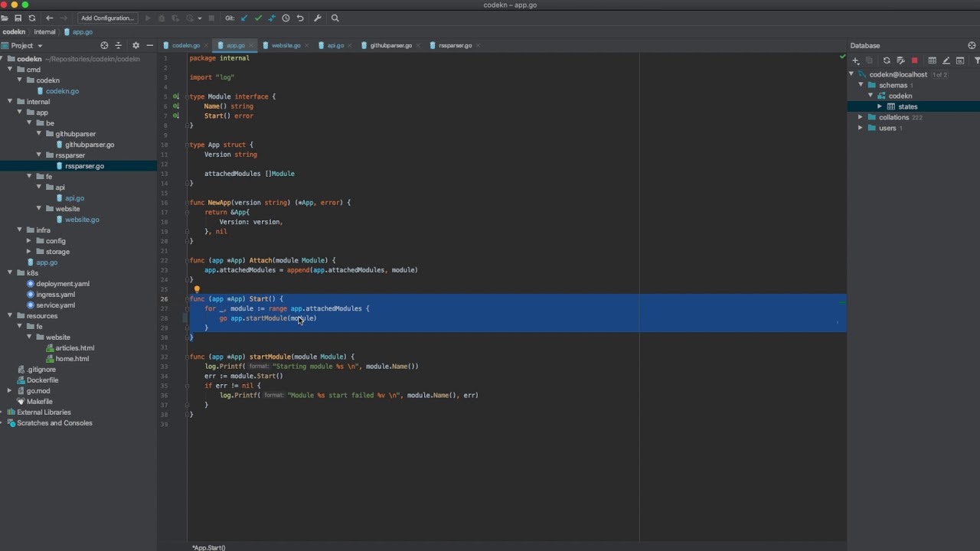Push commits using the Git push icon

[x=272, y=18]
